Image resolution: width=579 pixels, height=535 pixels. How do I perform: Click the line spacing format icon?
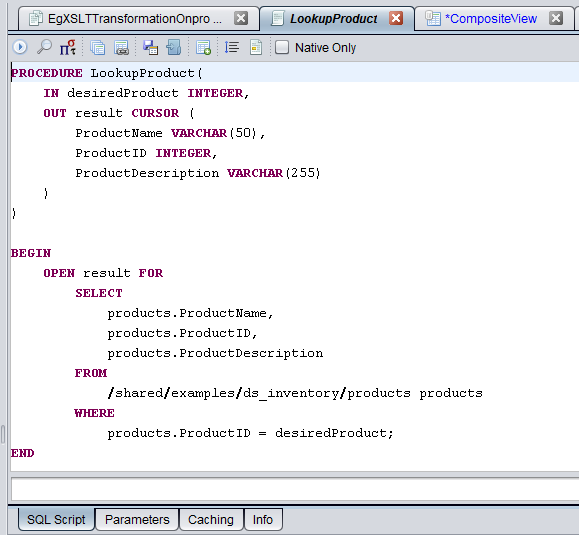click(x=232, y=47)
